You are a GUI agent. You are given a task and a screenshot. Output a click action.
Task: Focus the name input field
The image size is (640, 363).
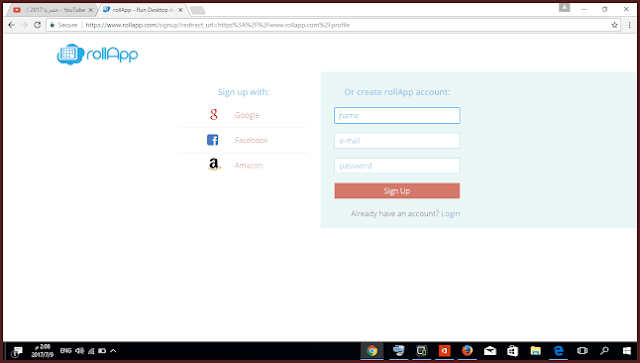pyautogui.click(x=397, y=116)
